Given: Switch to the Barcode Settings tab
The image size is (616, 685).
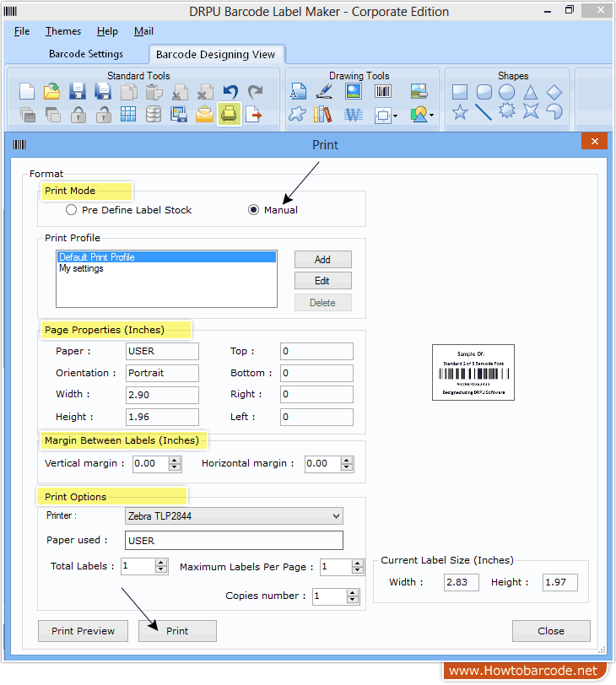Looking at the screenshot, I should [x=85, y=54].
